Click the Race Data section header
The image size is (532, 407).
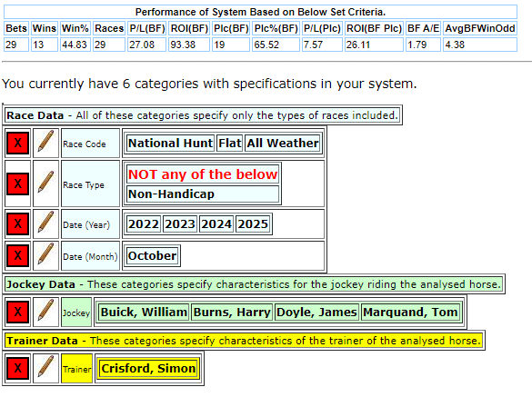202,115
